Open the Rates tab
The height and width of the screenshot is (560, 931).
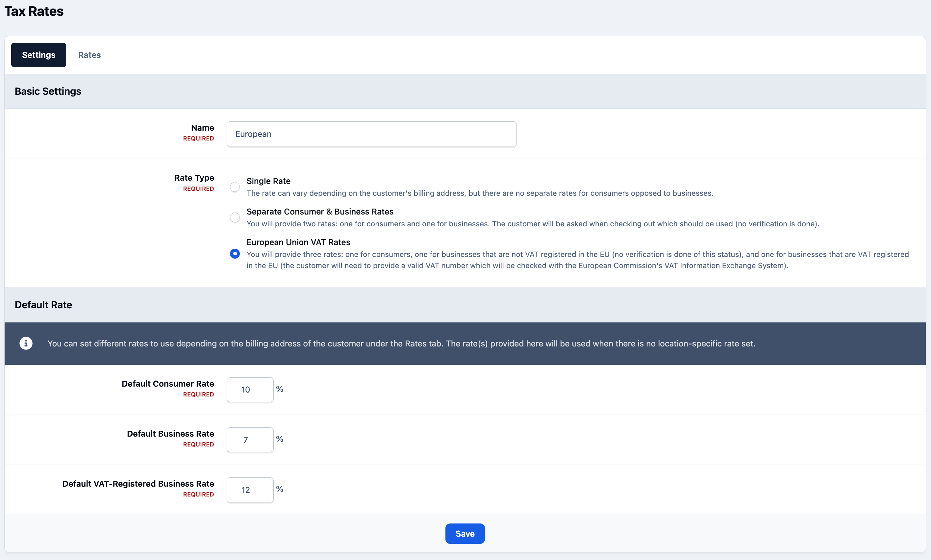(89, 55)
